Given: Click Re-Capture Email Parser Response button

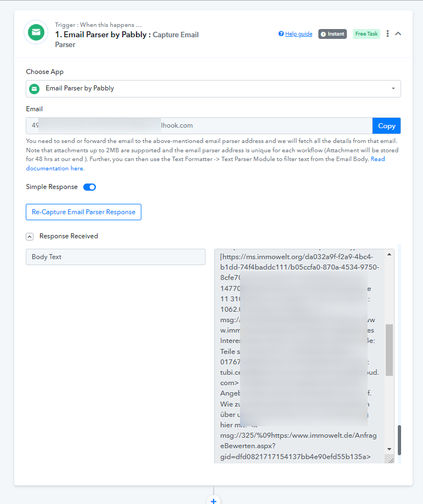Looking at the screenshot, I should click(x=84, y=212).
